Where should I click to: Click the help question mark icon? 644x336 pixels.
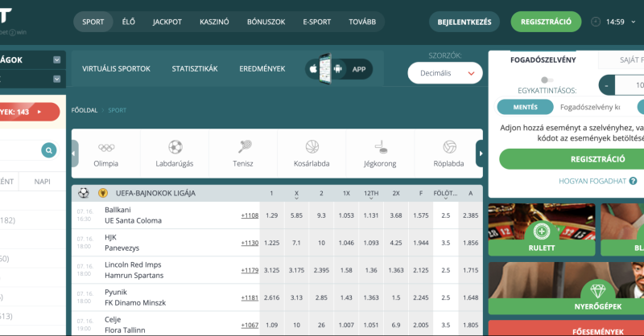(633, 181)
